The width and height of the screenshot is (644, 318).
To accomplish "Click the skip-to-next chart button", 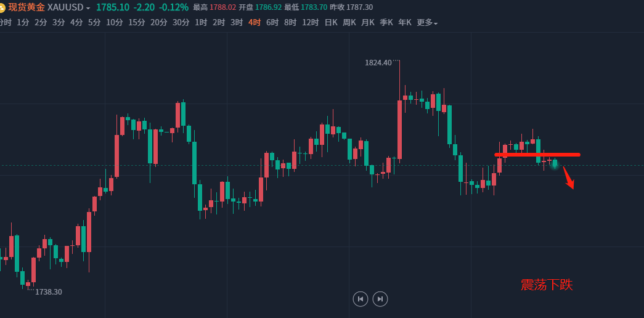I will pyautogui.click(x=380, y=299).
